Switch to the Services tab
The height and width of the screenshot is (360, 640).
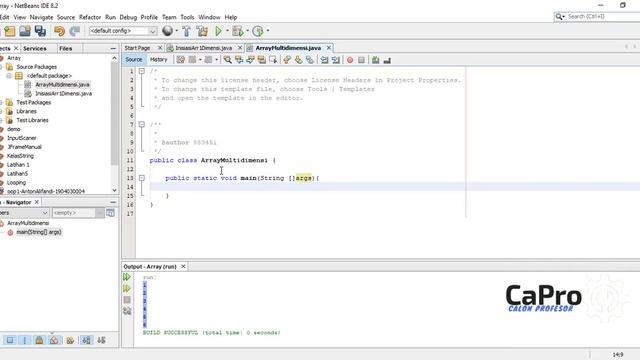click(35, 49)
